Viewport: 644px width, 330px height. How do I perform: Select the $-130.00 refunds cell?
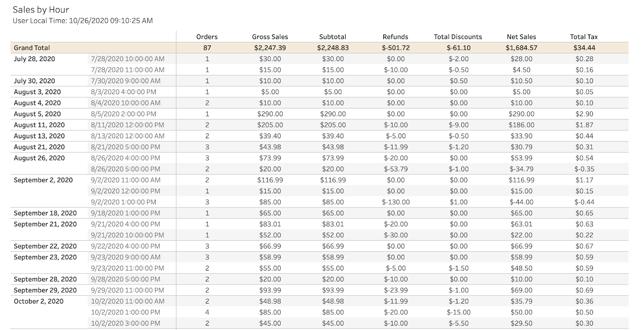click(x=395, y=202)
